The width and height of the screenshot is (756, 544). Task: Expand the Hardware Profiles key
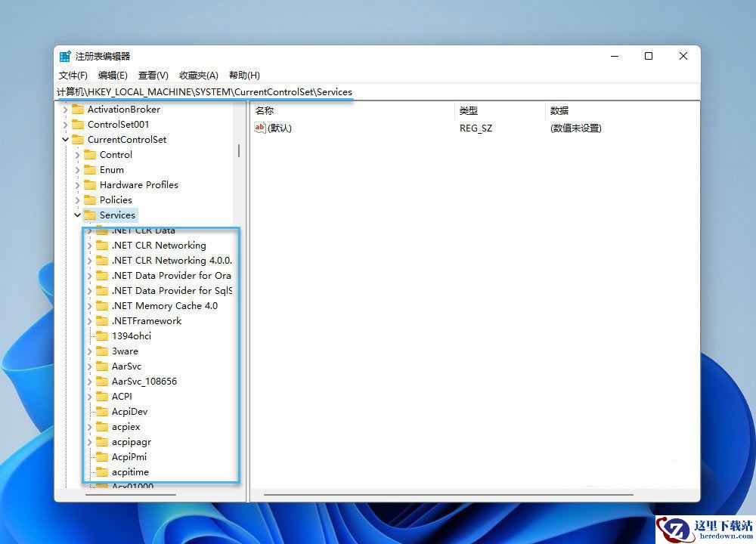pos(78,185)
